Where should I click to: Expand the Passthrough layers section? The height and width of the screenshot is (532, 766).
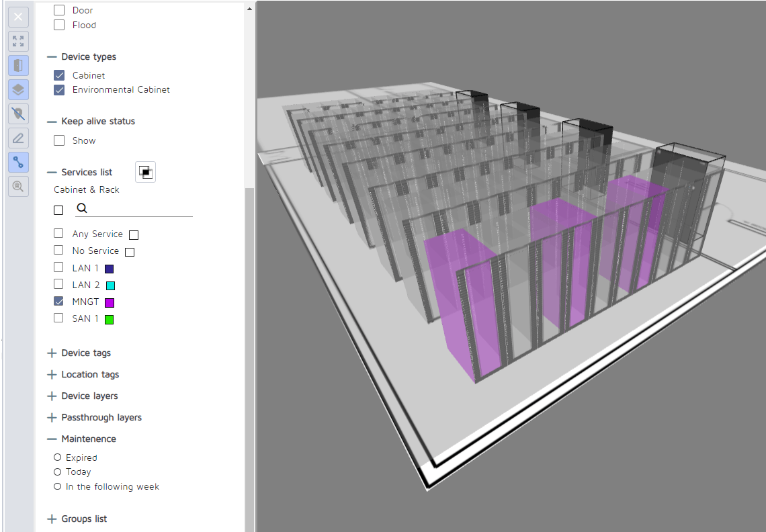coord(52,417)
